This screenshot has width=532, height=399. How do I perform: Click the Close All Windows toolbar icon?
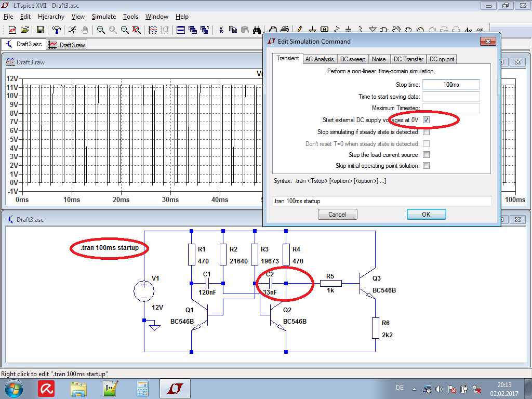click(205, 30)
